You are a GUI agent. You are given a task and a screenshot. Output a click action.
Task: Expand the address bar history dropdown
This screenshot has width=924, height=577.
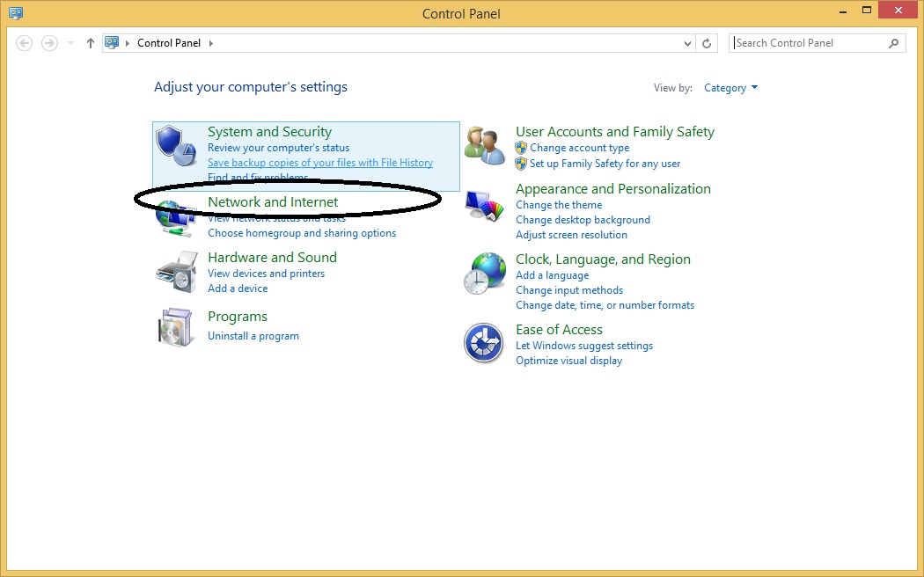(687, 43)
